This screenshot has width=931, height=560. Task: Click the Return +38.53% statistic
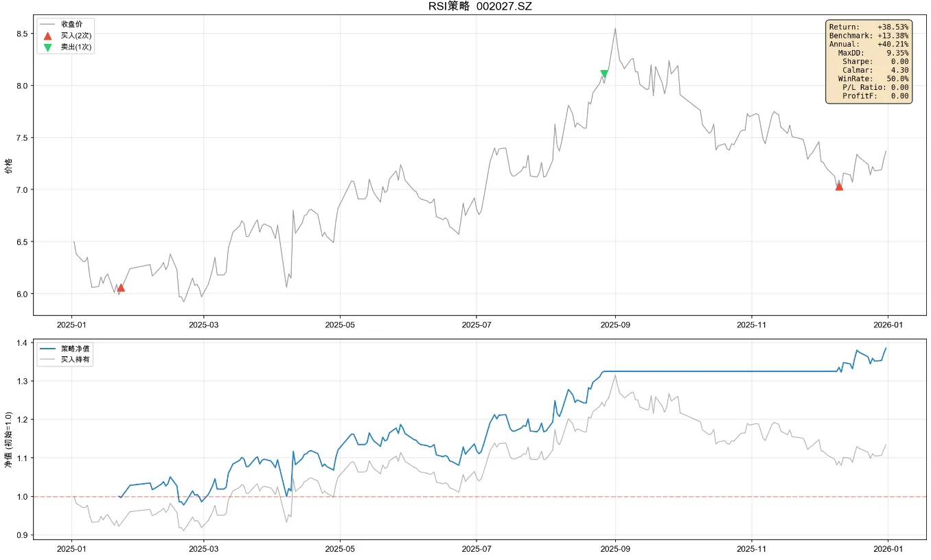(x=869, y=27)
